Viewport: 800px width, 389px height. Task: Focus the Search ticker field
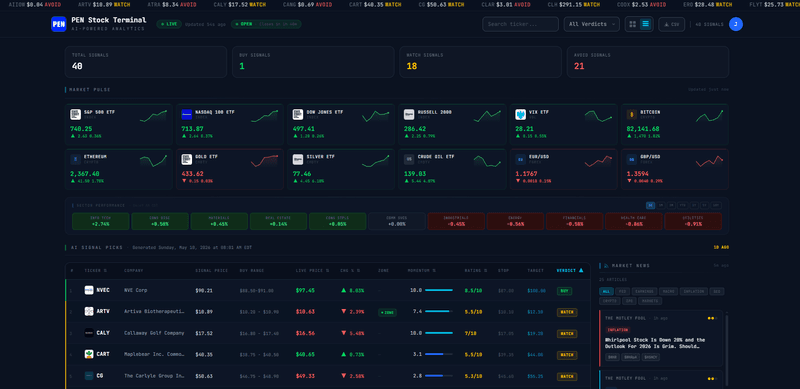coord(520,24)
